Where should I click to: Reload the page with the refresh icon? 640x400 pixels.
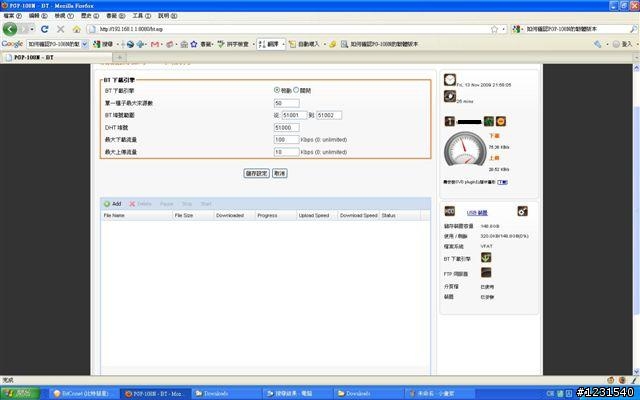[45, 29]
